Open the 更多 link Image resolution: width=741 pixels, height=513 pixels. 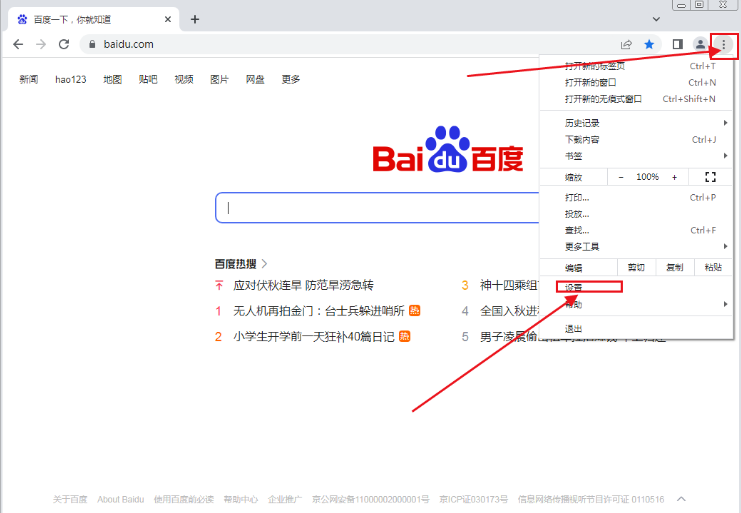pos(291,79)
